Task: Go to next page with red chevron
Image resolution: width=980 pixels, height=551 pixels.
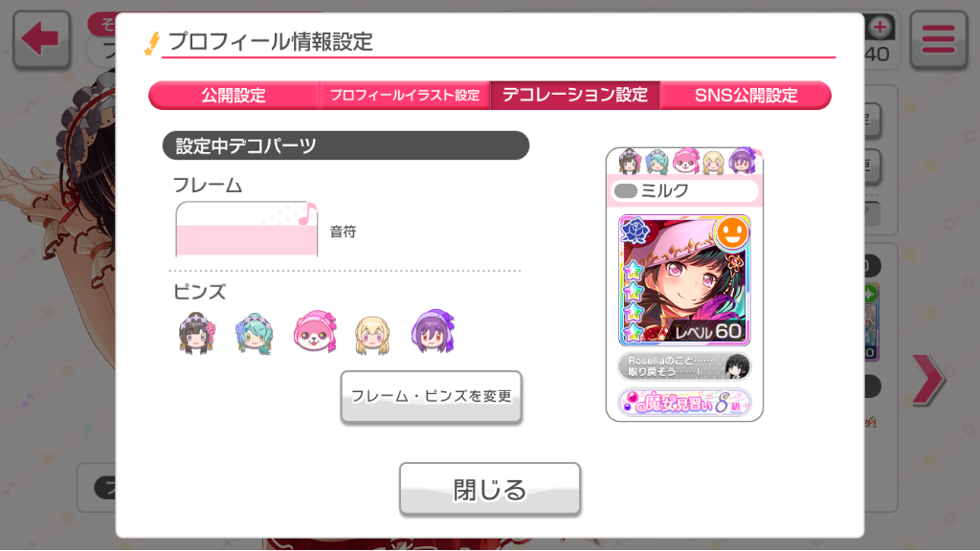Action: click(928, 379)
